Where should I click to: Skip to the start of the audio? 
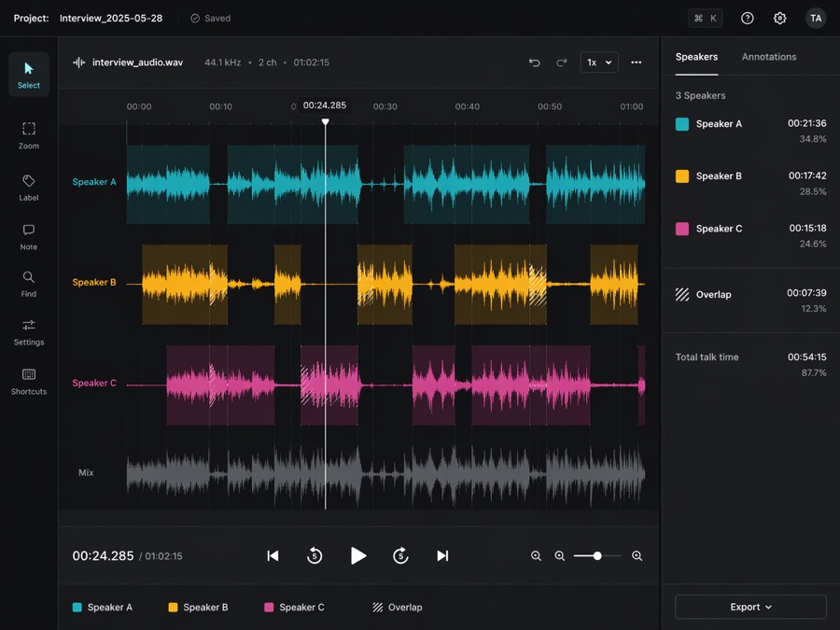pos(273,555)
